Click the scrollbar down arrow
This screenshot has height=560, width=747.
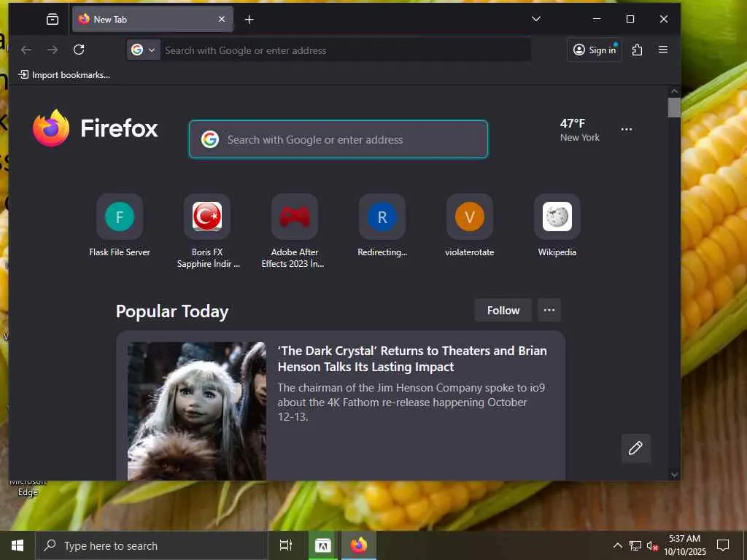674,474
